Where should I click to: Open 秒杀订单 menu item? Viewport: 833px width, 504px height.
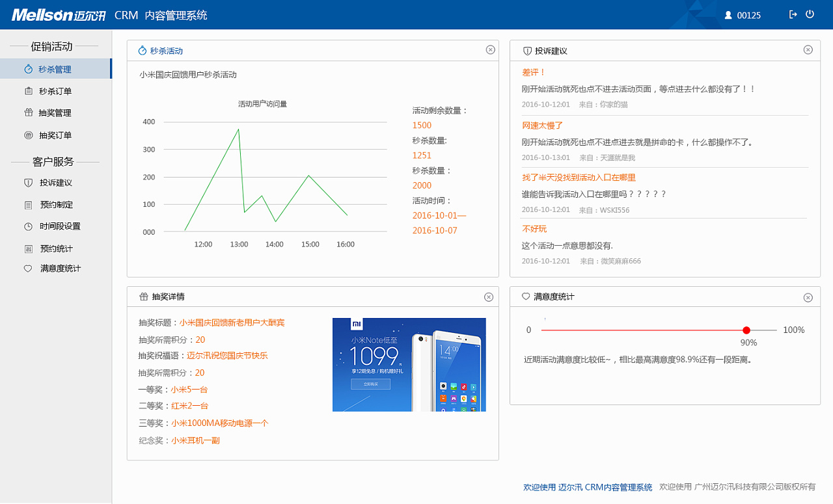56,91
